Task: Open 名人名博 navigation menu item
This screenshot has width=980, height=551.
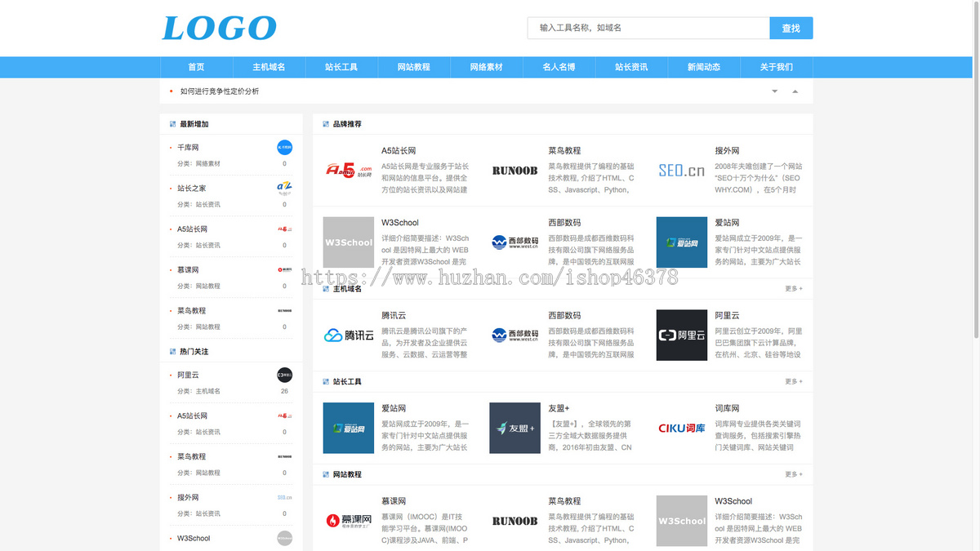Action: click(x=559, y=67)
